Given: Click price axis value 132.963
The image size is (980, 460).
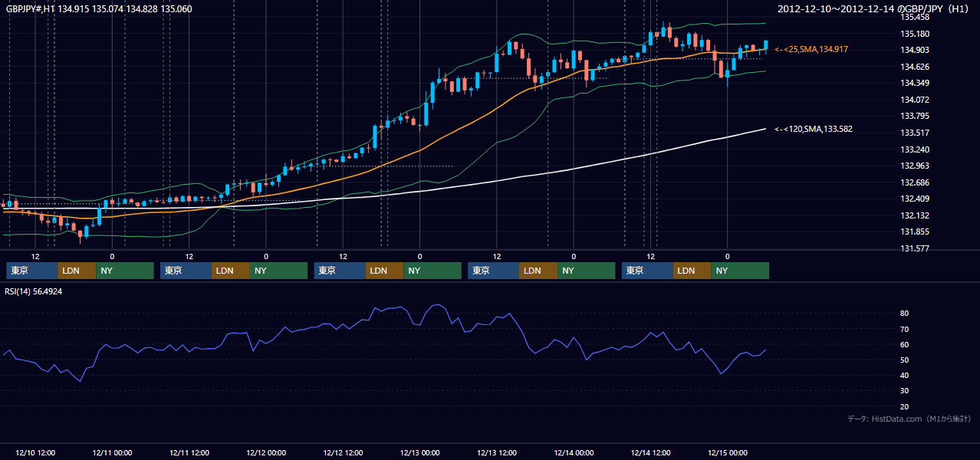Looking at the screenshot, I should (x=916, y=166).
